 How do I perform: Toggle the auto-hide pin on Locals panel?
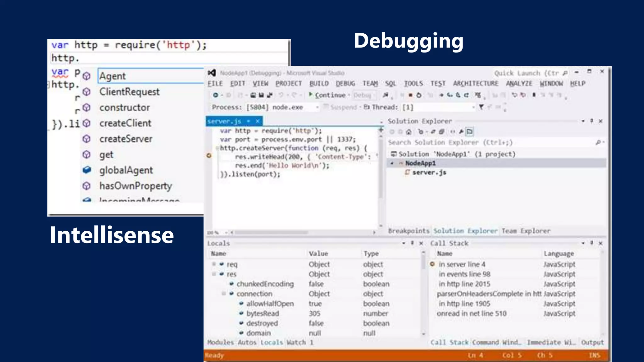pyautogui.click(x=412, y=243)
